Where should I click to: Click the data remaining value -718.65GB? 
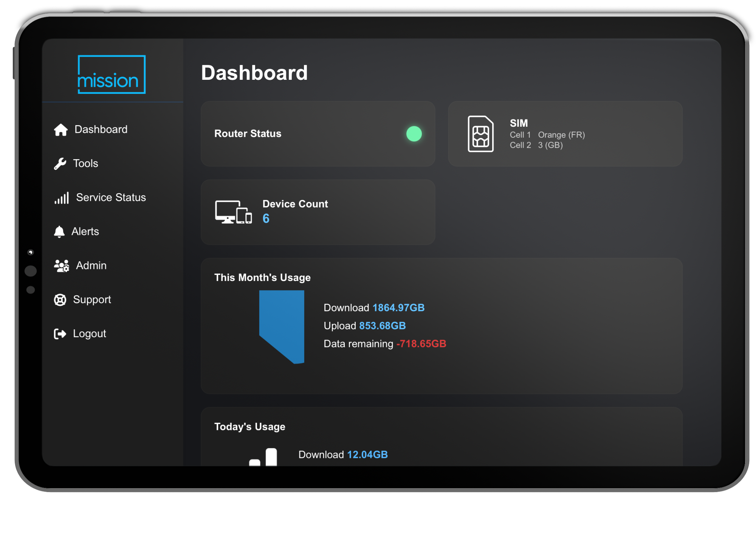[421, 344]
